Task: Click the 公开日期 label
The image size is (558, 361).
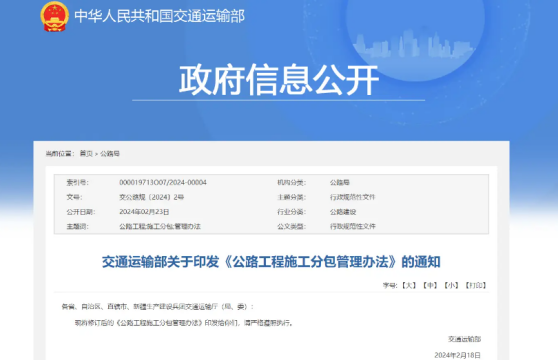Action: 81,212
